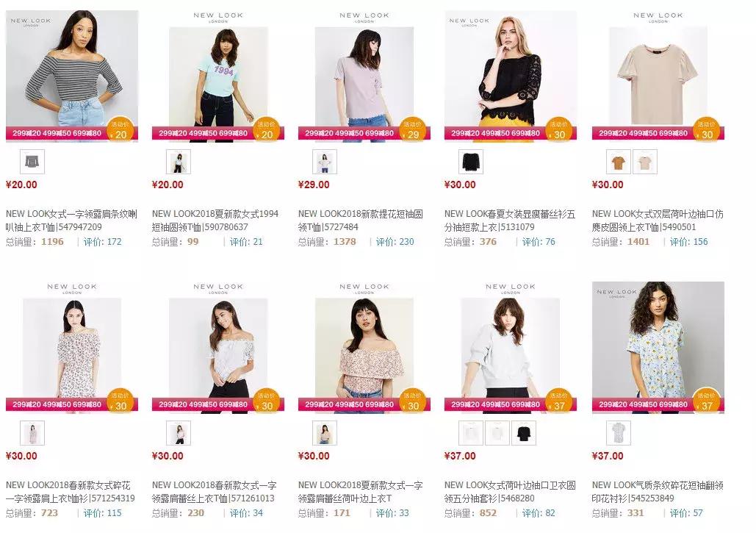The height and width of the screenshot is (533, 756).
Task: Open product title ending in 547947209
Action: coord(71,221)
